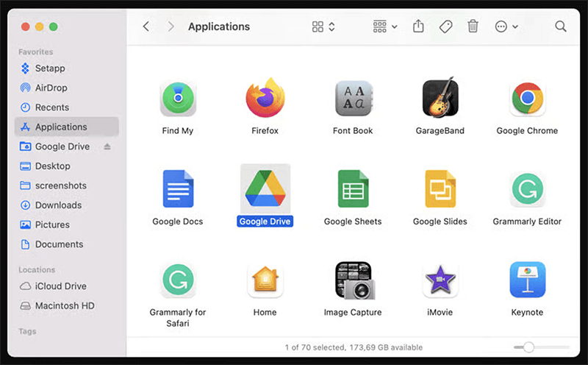Select the Find My app icon

178,99
